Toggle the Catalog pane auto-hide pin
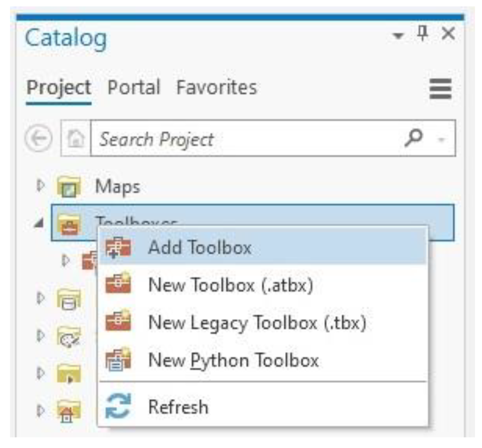This screenshot has height=448, width=482. tap(422, 33)
